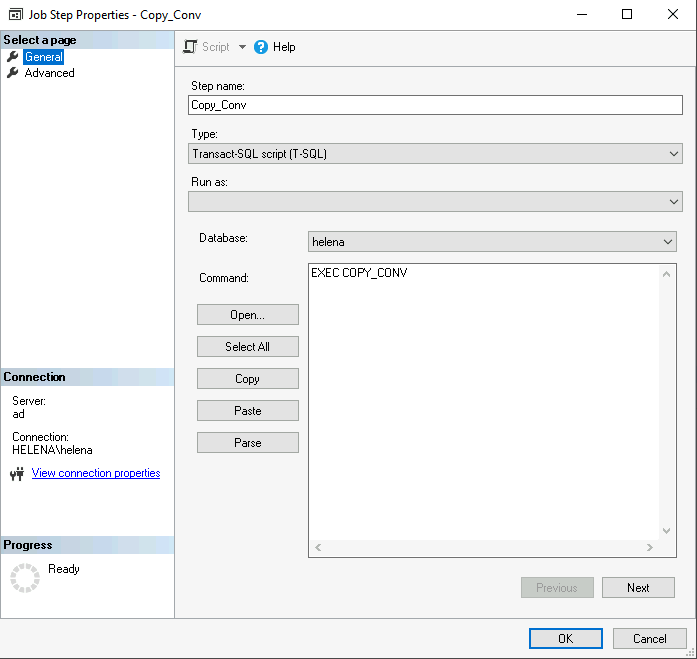Click the Job Step Properties title icon
697x659 pixels.
[15, 15]
